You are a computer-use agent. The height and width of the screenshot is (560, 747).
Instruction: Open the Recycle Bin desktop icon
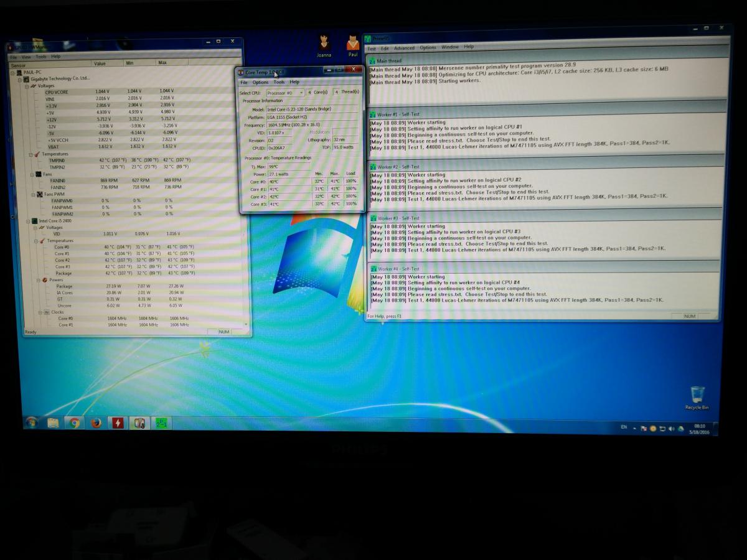click(697, 398)
